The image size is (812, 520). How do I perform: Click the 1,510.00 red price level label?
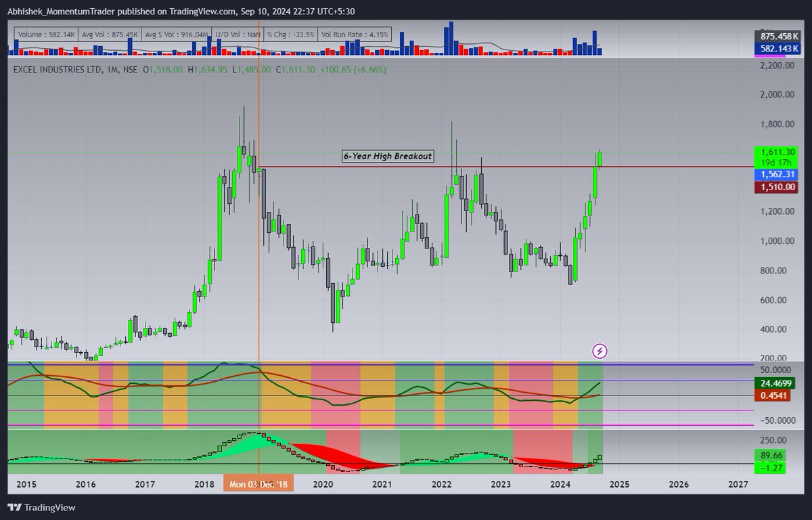pyautogui.click(x=776, y=187)
